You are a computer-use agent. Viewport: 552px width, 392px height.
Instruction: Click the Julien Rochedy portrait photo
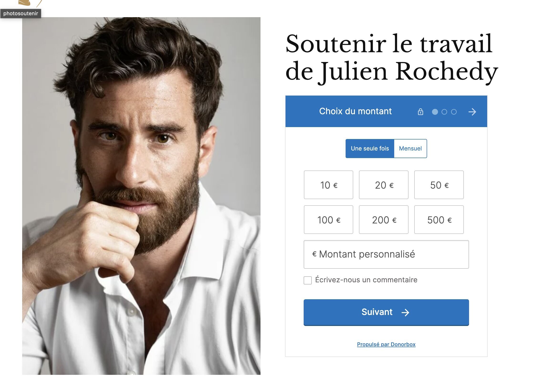[x=141, y=196]
